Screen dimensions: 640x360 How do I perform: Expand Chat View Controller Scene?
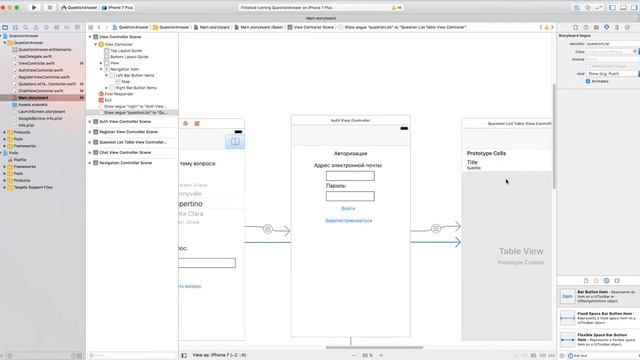[x=90, y=153]
